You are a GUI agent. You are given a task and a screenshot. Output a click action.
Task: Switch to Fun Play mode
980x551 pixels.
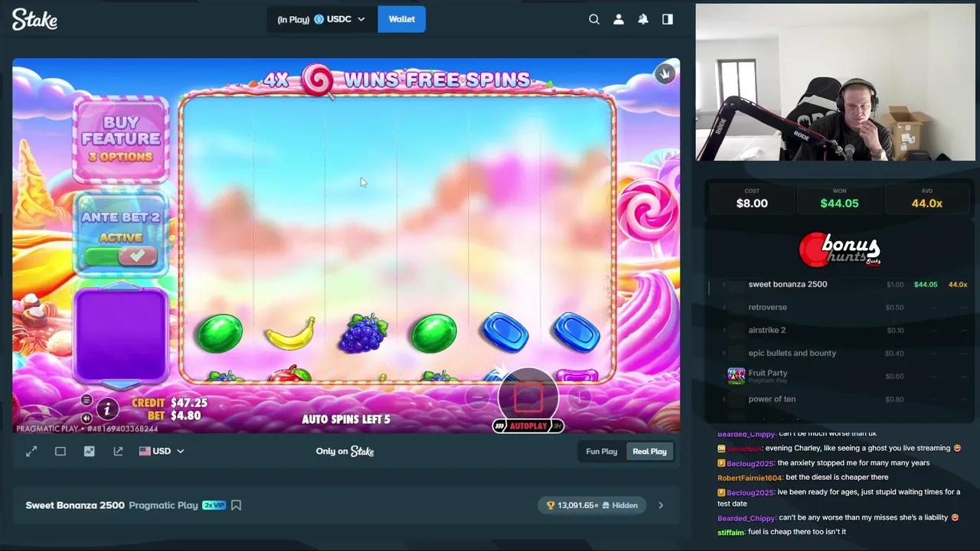(601, 452)
